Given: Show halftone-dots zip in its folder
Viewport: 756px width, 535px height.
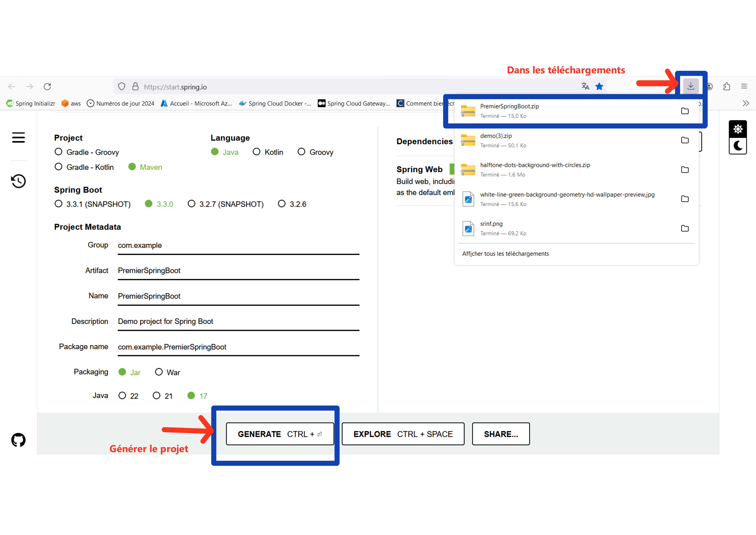Looking at the screenshot, I should [685, 169].
